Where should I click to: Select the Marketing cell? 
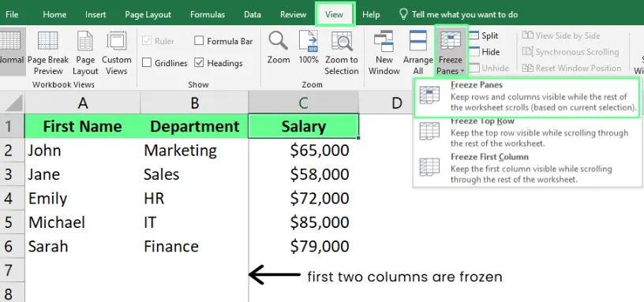[x=194, y=150]
